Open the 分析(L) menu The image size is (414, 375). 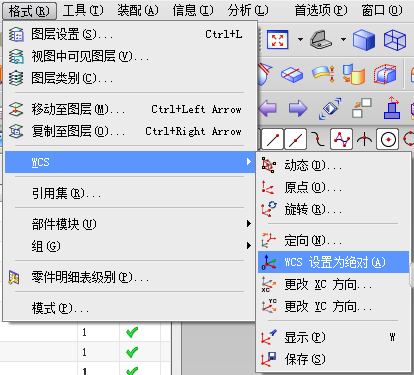click(248, 11)
